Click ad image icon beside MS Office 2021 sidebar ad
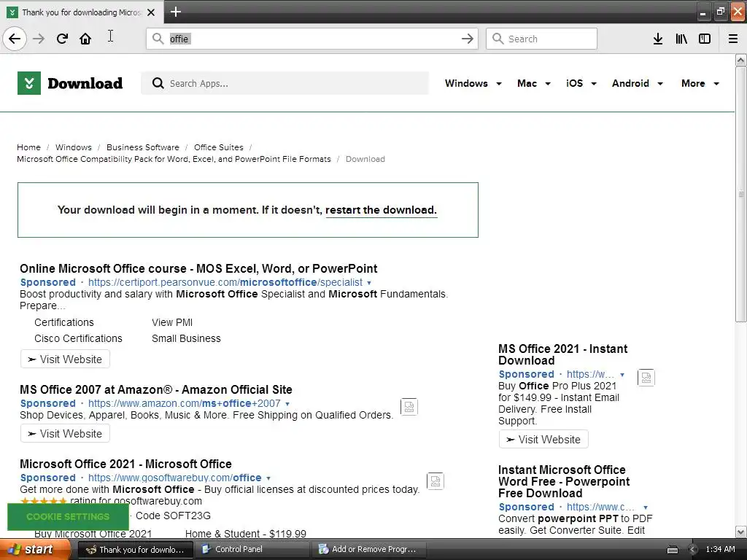The width and height of the screenshot is (747, 560). 646,378
